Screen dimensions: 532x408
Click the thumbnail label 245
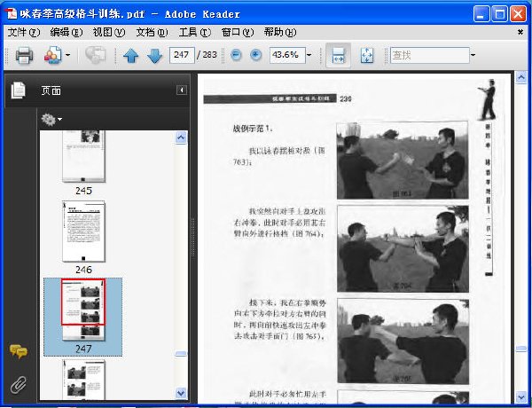(x=83, y=191)
